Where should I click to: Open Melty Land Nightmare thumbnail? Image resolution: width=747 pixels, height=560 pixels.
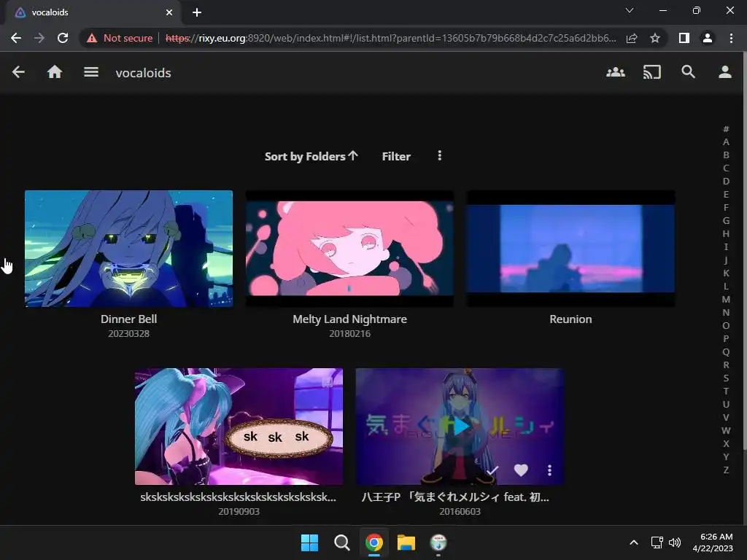[349, 249]
